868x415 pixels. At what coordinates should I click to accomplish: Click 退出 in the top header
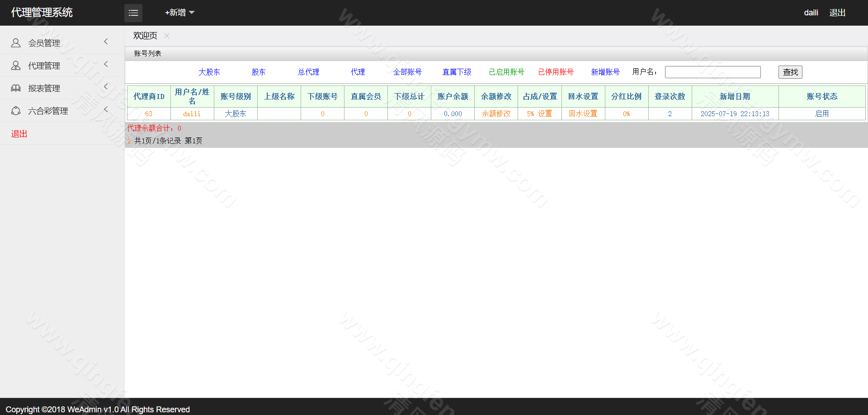(837, 13)
